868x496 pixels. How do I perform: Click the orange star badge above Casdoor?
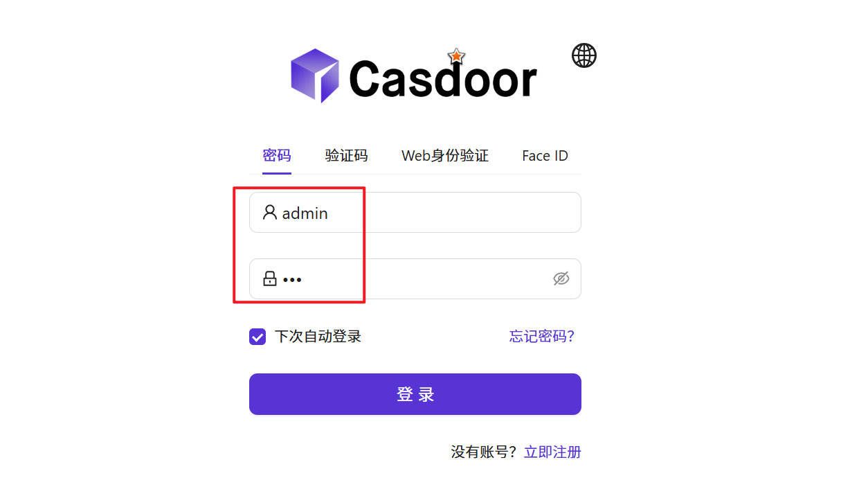(456, 57)
